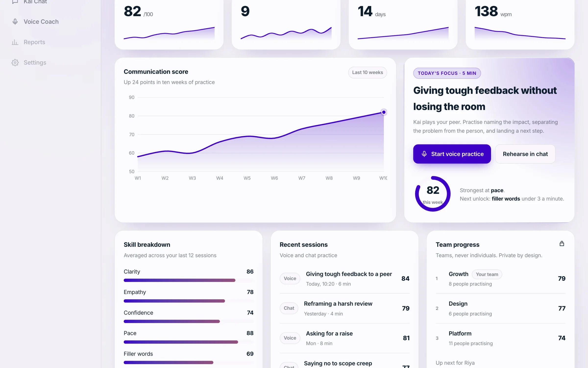Open 'Giving tough feedback to a peer' session
Viewport: 588px width, 368px height.
click(344, 278)
